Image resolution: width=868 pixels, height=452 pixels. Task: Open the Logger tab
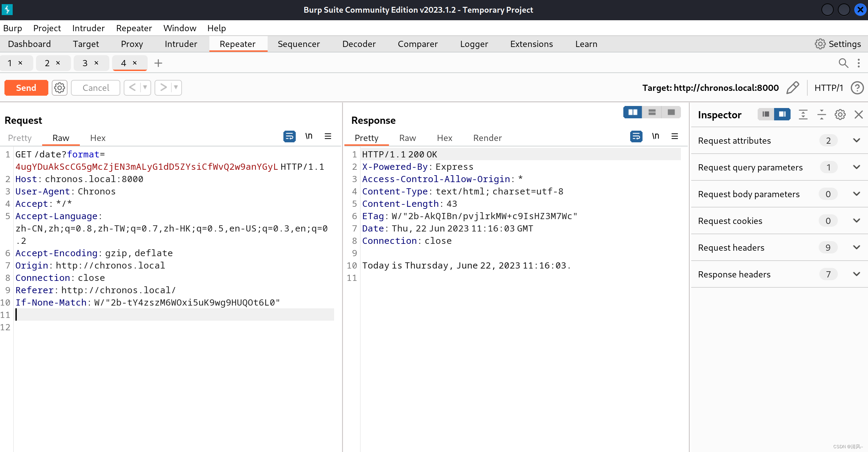474,44
